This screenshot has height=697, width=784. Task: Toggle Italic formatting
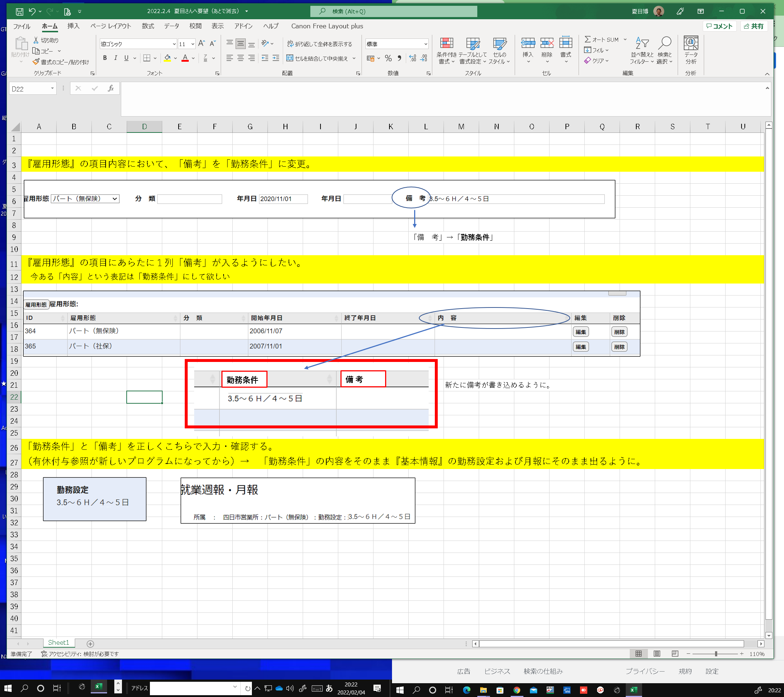point(115,58)
